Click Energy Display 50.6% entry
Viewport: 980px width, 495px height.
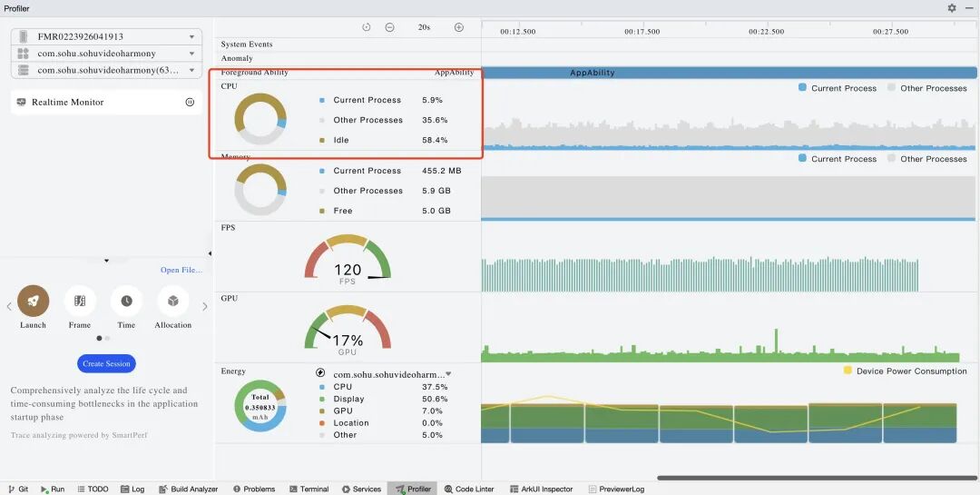click(383, 400)
